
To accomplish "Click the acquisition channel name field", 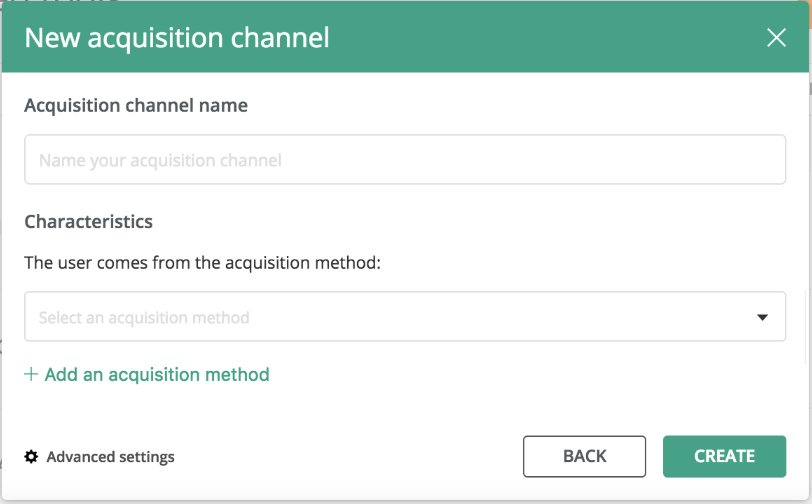I will point(405,159).
